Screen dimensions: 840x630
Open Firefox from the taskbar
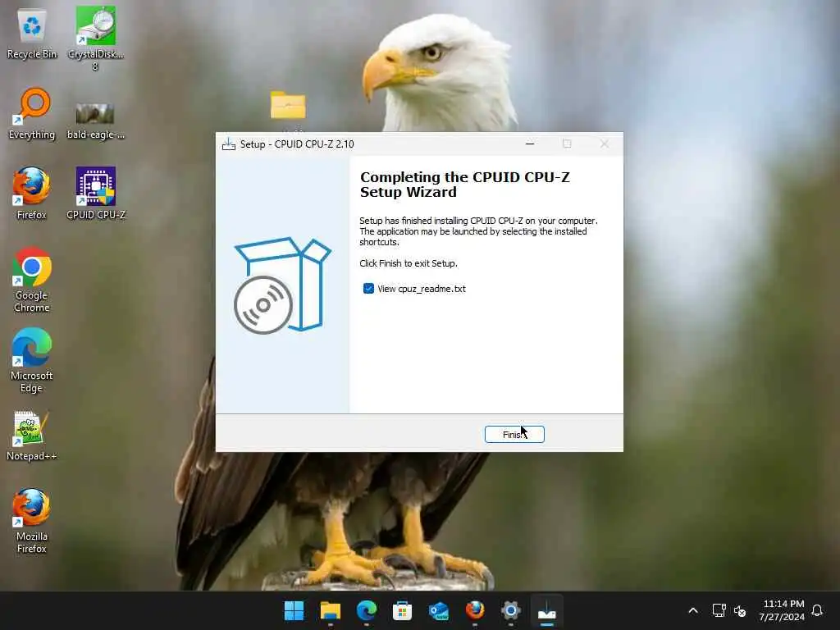click(475, 610)
